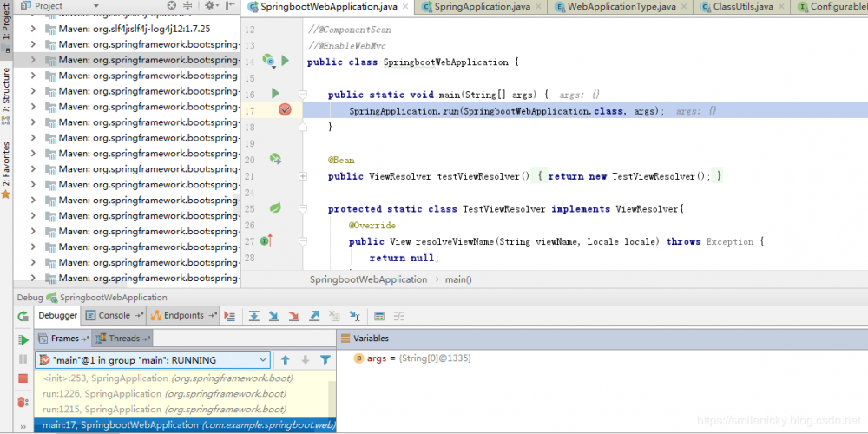The image size is (868, 434).
Task: Click the Step Into icon
Action: point(273,316)
